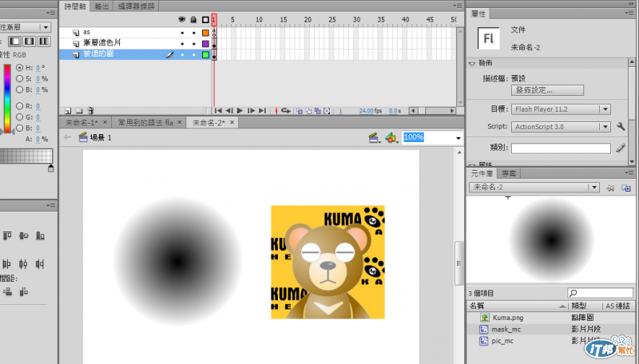The height and width of the screenshot is (364, 639).
Task: Click the 發佈設定... button
Action: point(547,90)
